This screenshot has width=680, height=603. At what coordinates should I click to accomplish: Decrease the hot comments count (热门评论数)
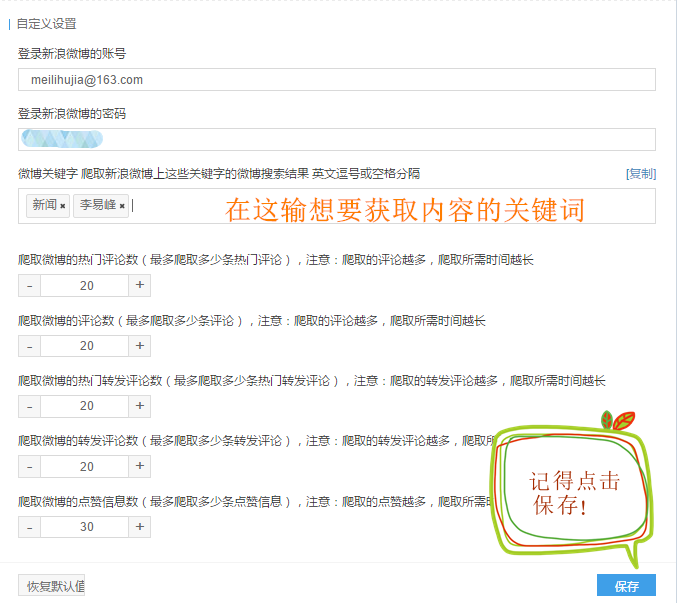click(x=29, y=285)
